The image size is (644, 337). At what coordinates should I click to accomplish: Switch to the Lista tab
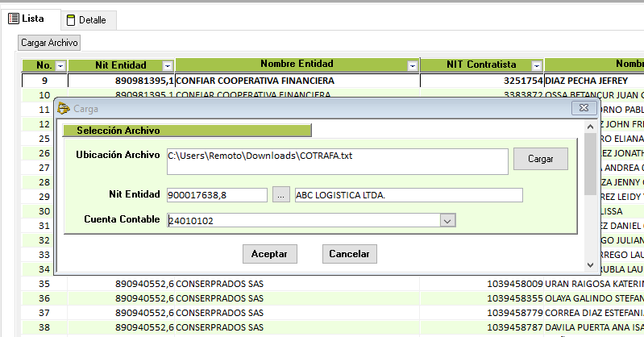[x=31, y=19]
